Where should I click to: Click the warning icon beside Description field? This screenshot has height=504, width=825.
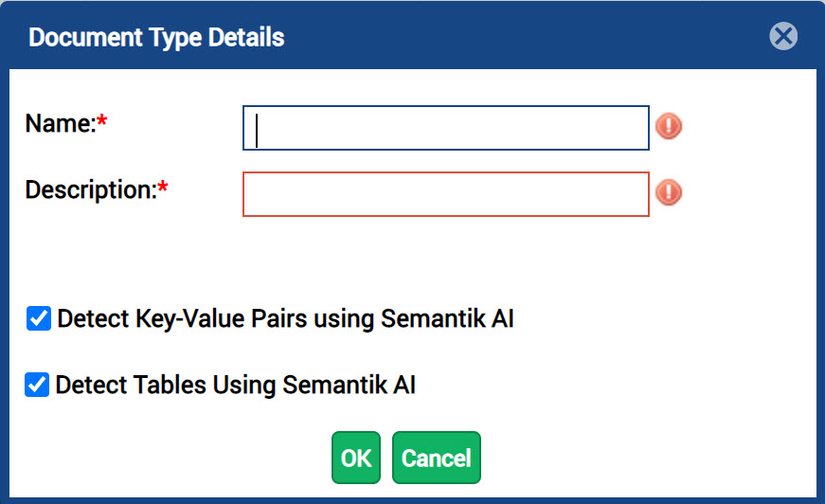tap(669, 192)
